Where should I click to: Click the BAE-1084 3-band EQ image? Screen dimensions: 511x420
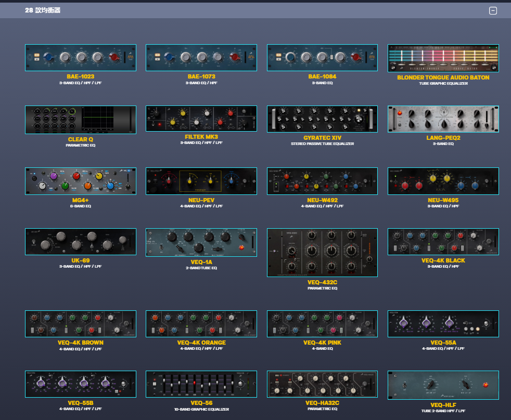pyautogui.click(x=322, y=57)
